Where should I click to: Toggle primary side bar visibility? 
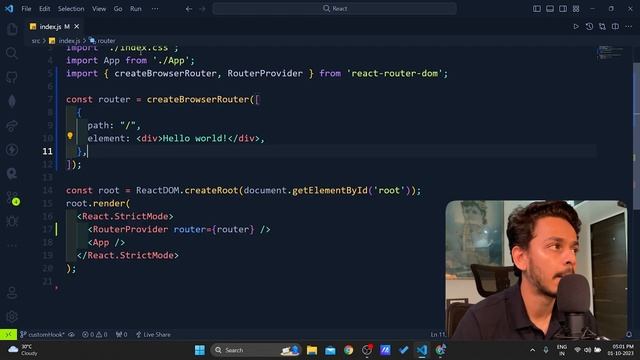pos(537,9)
